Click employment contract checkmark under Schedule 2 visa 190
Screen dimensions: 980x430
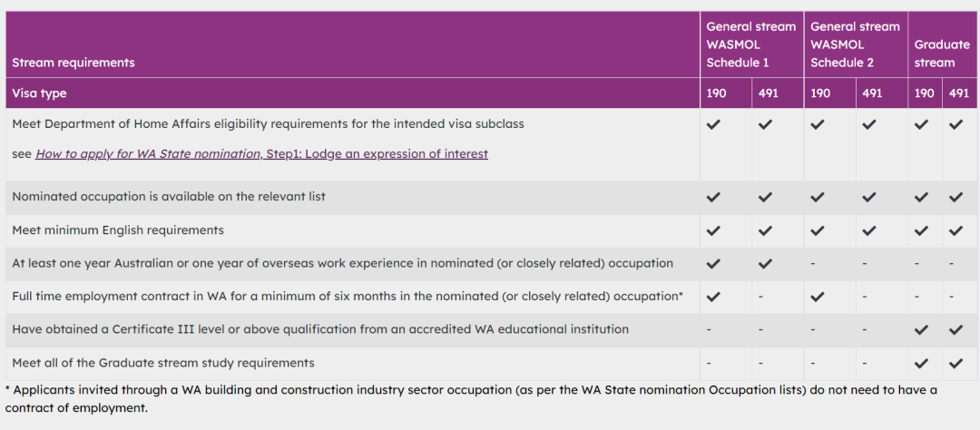pyautogui.click(x=818, y=297)
